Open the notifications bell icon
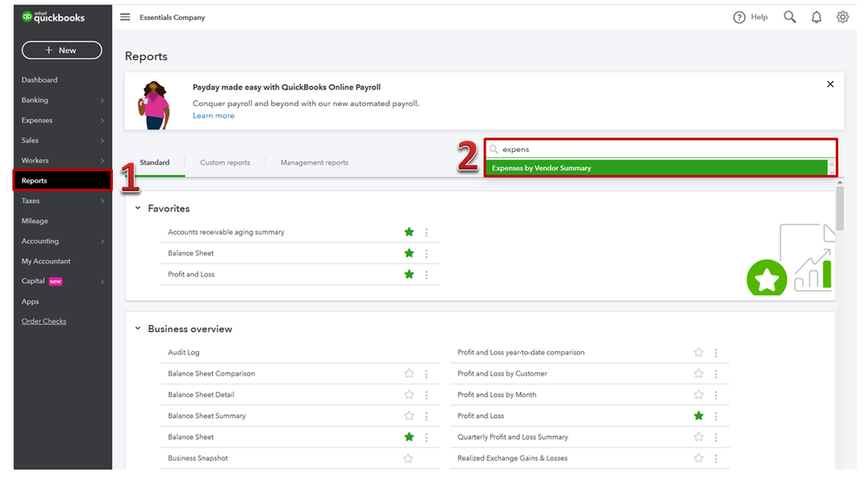 pos(817,17)
